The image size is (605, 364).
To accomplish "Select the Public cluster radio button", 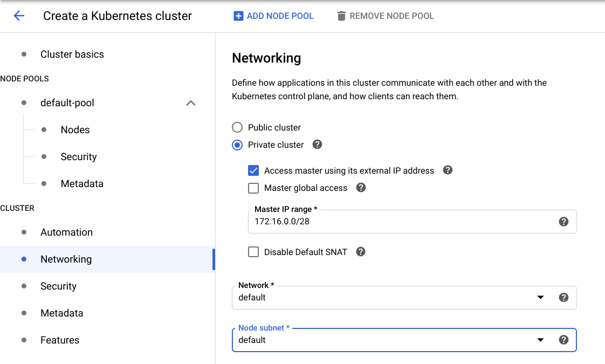I will click(237, 128).
